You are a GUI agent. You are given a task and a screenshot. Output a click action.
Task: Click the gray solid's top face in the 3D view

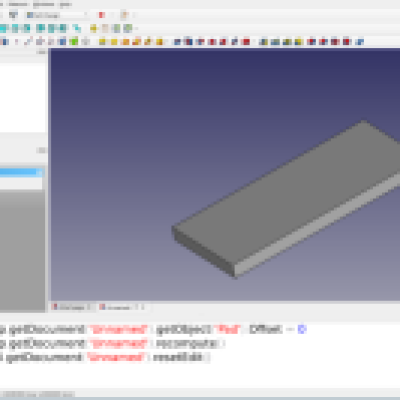pyautogui.click(x=287, y=187)
